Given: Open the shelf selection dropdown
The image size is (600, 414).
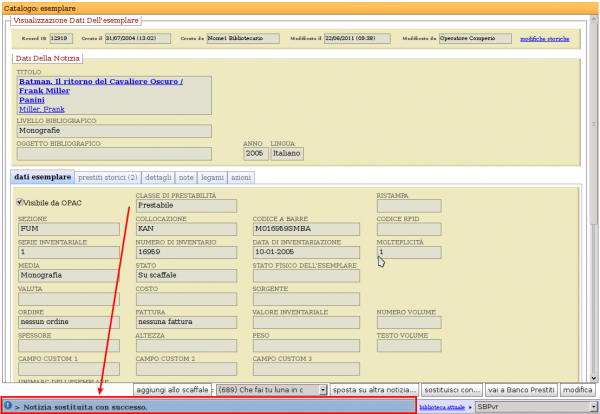Looking at the screenshot, I should pyautogui.click(x=271, y=389).
